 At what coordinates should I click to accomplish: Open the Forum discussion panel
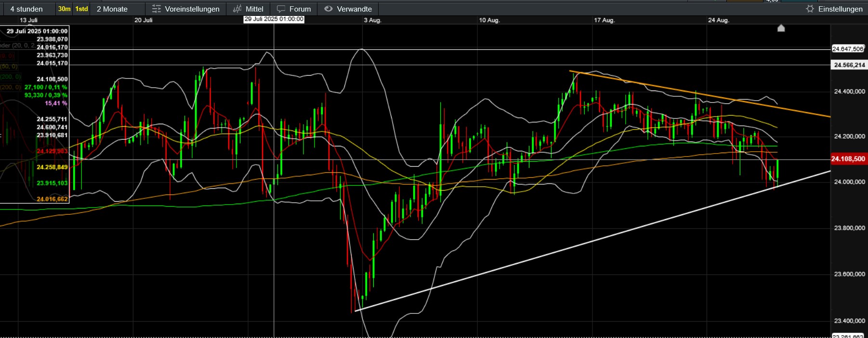click(x=294, y=9)
